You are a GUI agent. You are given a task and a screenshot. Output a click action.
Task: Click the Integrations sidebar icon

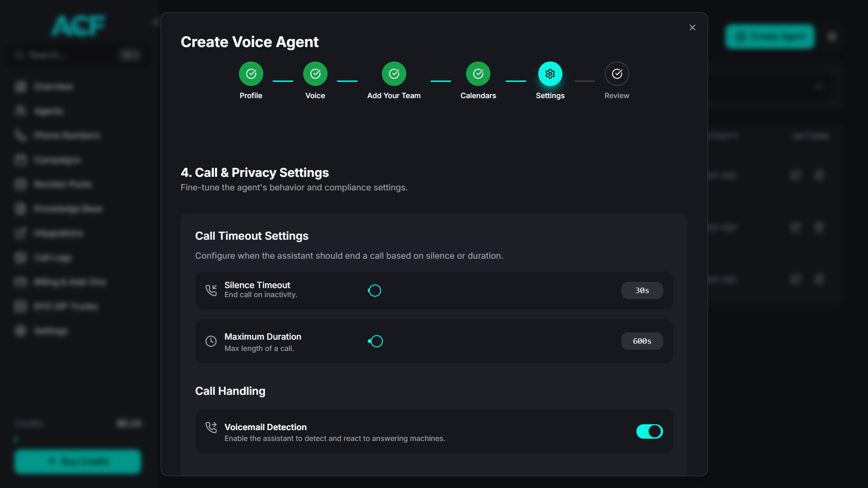coord(21,233)
